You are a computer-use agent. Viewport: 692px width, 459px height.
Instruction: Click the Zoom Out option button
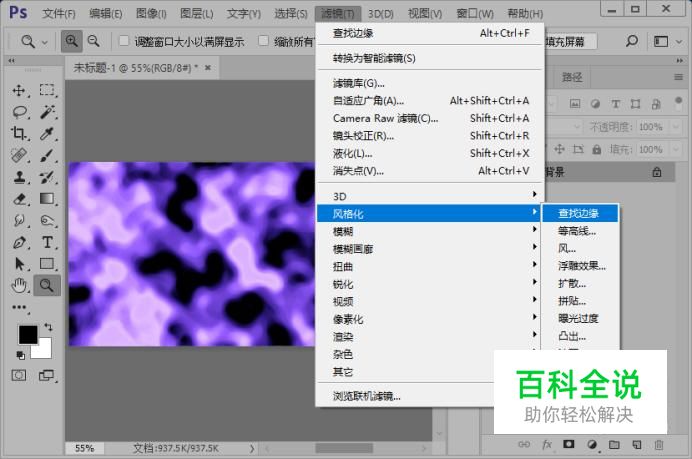[94, 41]
